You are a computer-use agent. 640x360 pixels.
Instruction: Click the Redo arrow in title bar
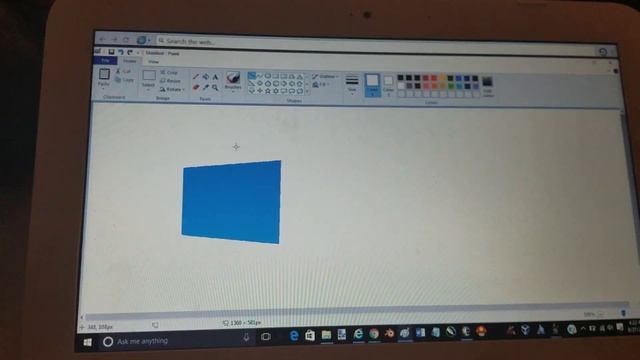[x=130, y=52]
